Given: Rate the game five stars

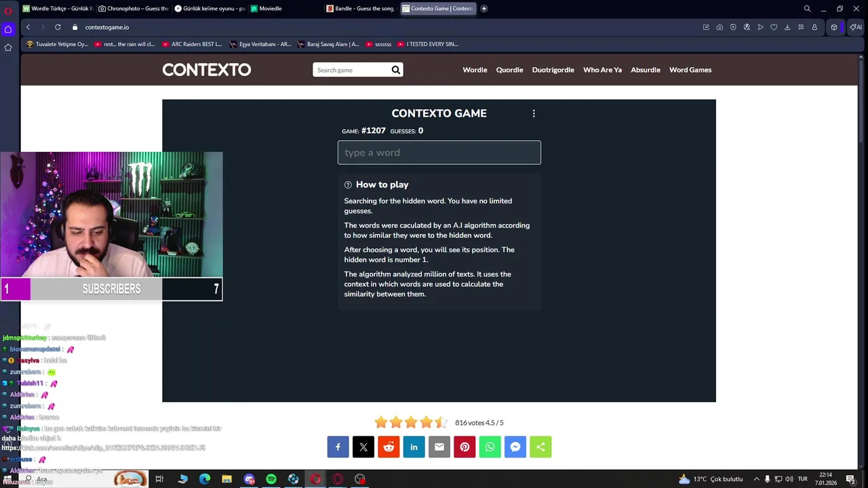Looking at the screenshot, I should coord(441,422).
